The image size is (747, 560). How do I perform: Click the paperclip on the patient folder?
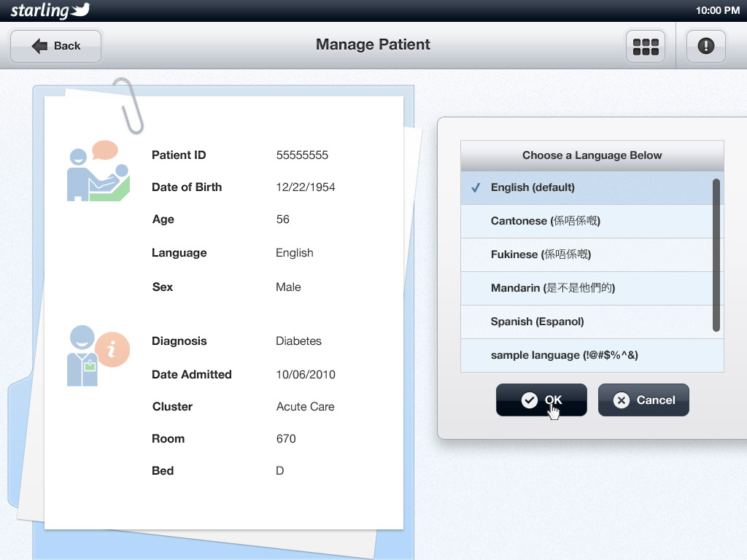[128, 106]
